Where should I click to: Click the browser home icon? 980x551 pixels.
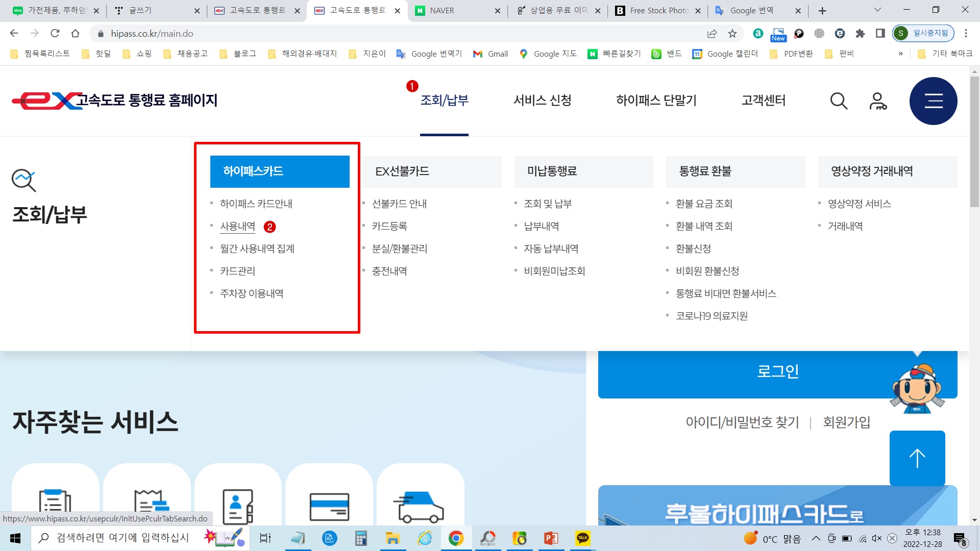click(x=75, y=34)
